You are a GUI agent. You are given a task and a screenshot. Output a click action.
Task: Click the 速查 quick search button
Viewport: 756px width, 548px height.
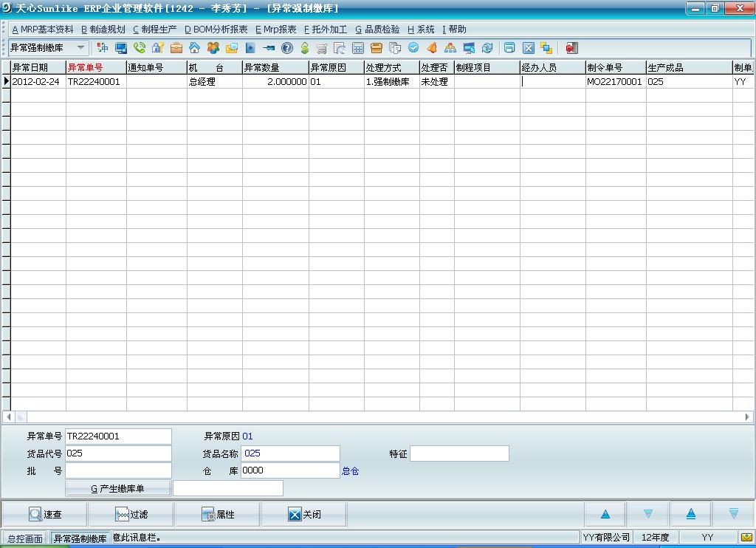pyautogui.click(x=45, y=514)
